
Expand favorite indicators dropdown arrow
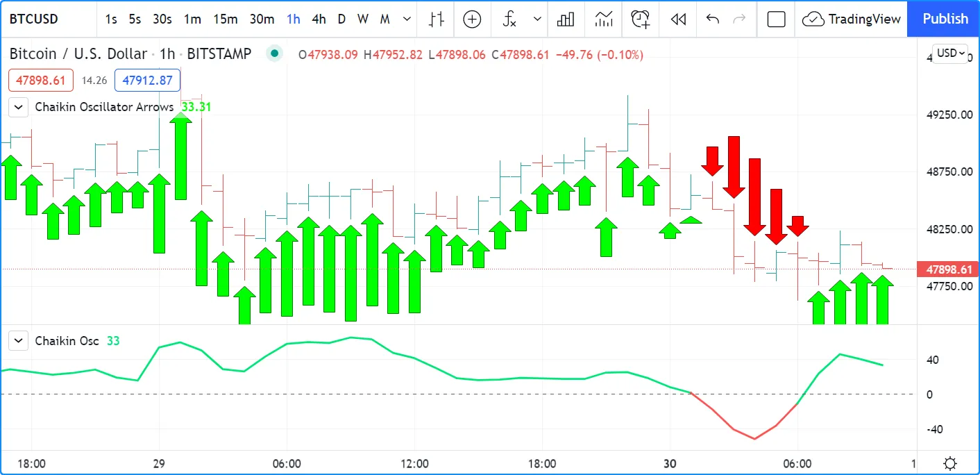(537, 19)
